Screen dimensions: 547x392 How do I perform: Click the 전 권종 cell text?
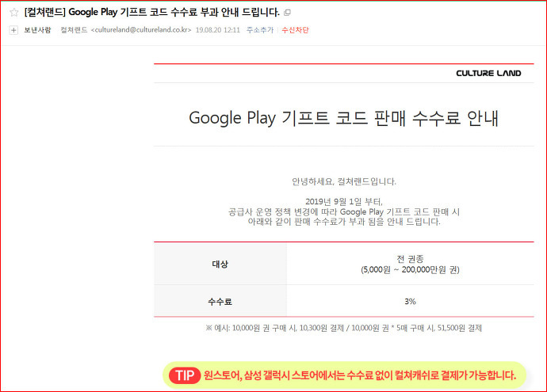411,258
